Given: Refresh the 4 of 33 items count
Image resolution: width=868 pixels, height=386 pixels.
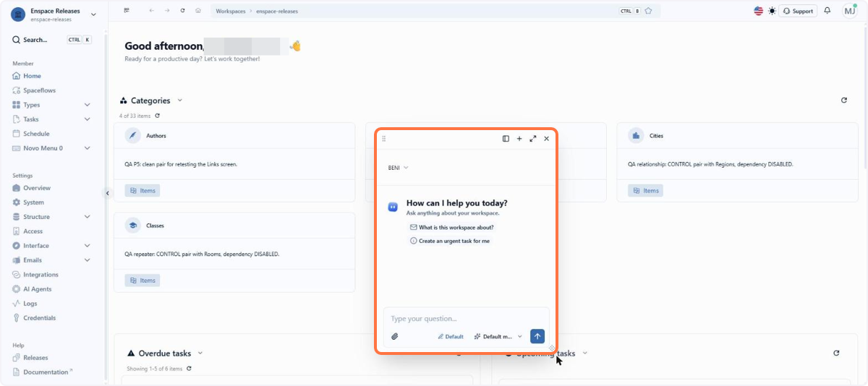Looking at the screenshot, I should [x=158, y=116].
